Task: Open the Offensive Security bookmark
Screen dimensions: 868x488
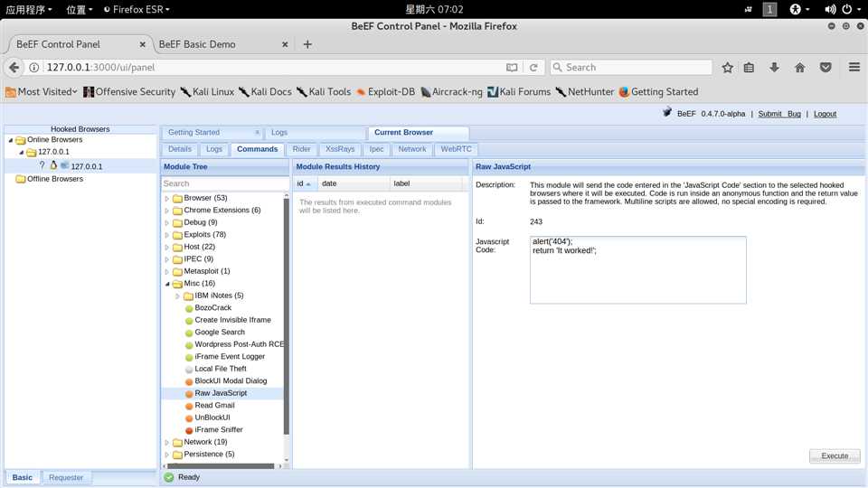Action: (x=129, y=92)
